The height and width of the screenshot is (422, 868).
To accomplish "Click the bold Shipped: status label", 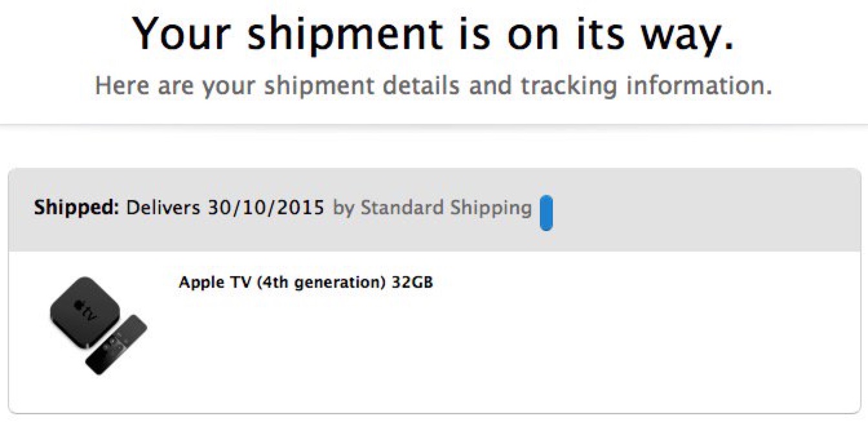I will pos(77,208).
